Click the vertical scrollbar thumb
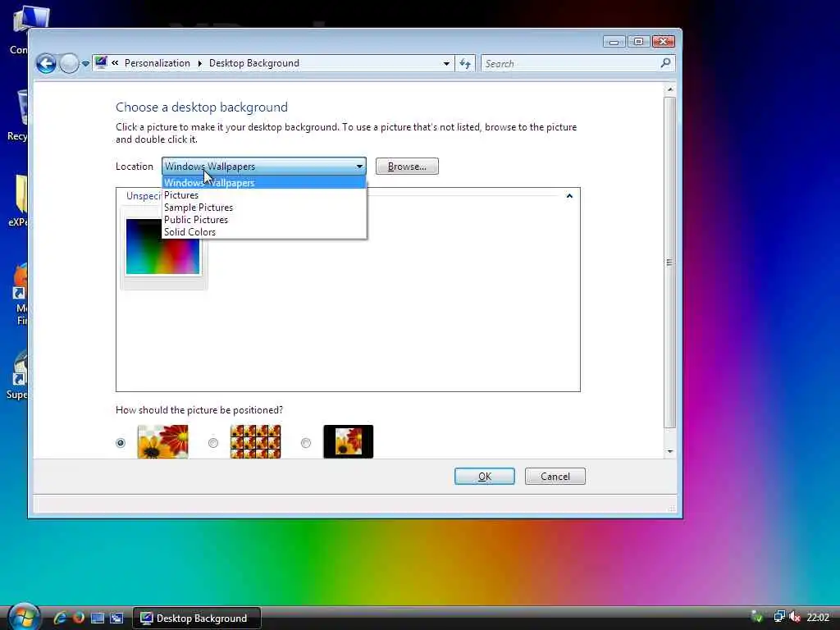The height and width of the screenshot is (630, 840). click(669, 262)
